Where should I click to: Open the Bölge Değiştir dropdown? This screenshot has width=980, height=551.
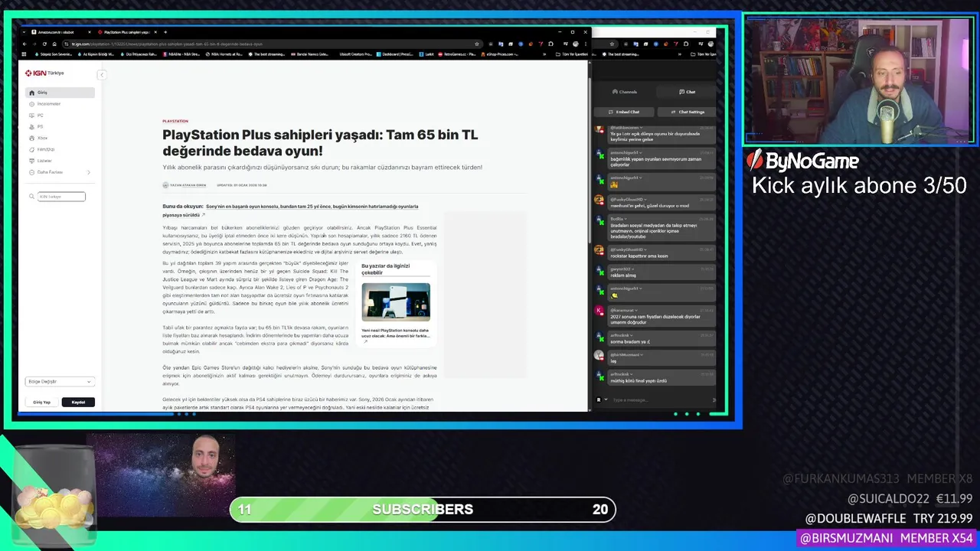(60, 381)
